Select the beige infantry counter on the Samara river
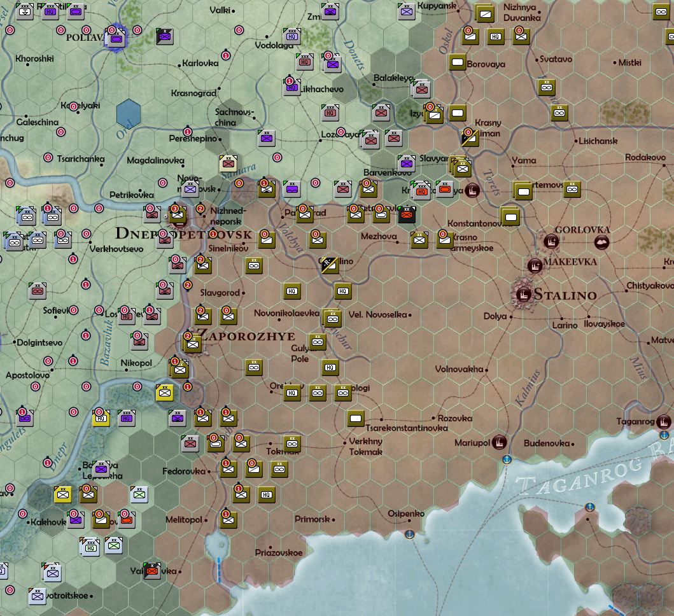 (x=228, y=164)
